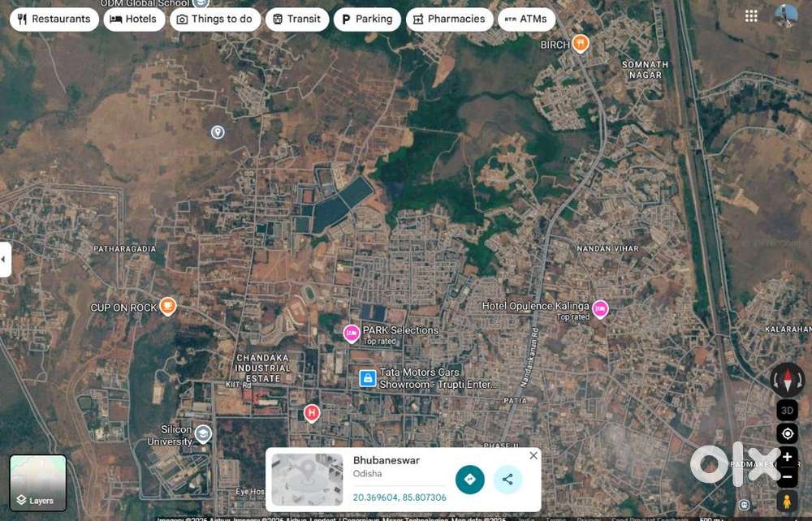Select the red hospital pin
This screenshot has width=812, height=521.
(311, 413)
